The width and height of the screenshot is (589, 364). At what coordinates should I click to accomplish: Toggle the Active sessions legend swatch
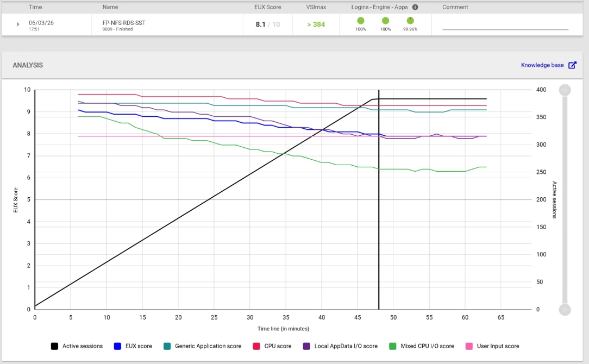(54, 346)
